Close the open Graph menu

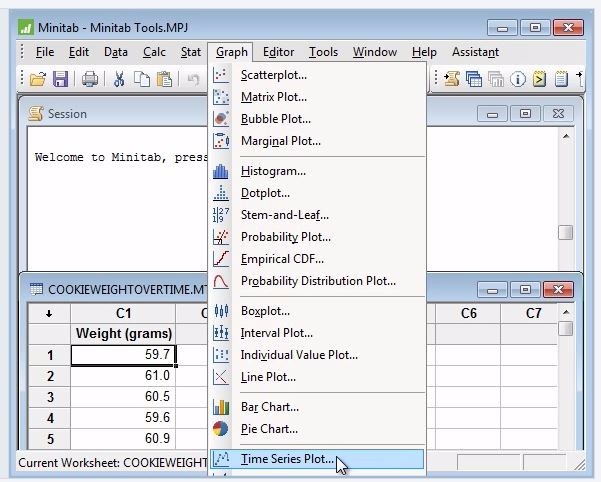tap(232, 52)
